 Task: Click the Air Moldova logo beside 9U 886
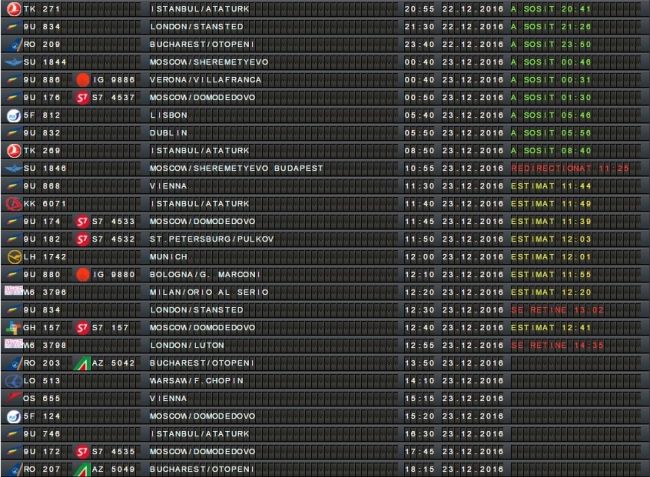[14, 80]
